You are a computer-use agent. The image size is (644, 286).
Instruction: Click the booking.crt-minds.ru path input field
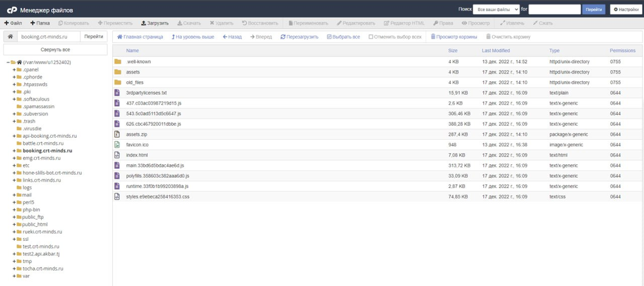(49, 37)
